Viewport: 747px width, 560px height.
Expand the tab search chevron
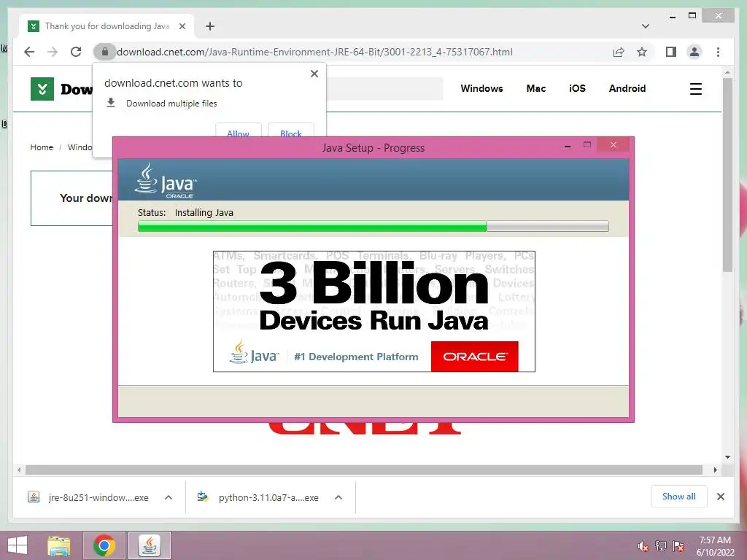point(646,26)
